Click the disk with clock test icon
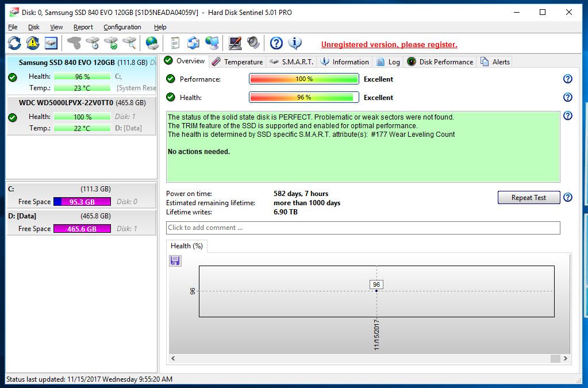 coord(93,43)
